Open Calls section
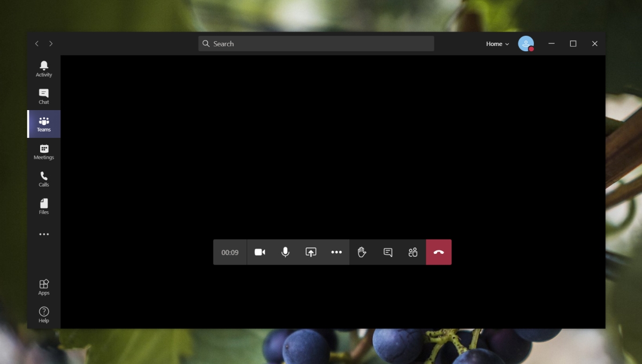Screen dimensions: 642x364 [x=44, y=179]
